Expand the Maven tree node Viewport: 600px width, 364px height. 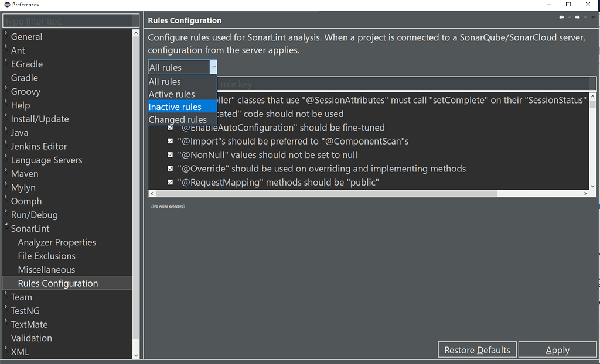[x=6, y=171]
